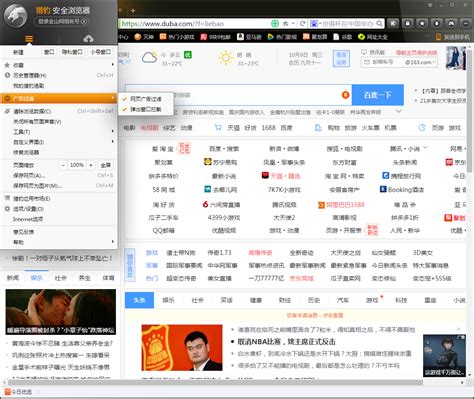
Task: Open the 网址大全 bookmark
Action: (373, 37)
